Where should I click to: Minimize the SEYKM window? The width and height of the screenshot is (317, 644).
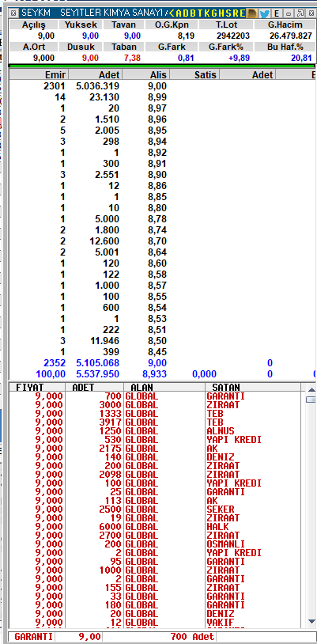click(x=289, y=13)
